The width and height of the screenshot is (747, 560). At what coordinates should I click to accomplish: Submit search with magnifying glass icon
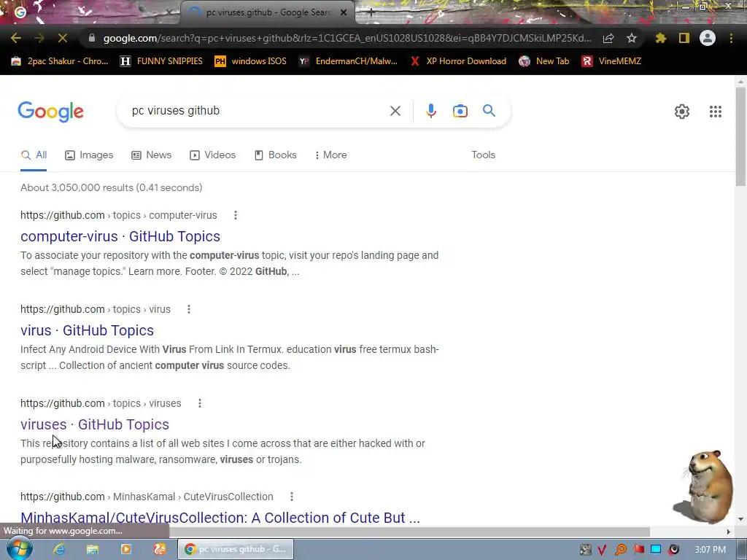tap(489, 111)
